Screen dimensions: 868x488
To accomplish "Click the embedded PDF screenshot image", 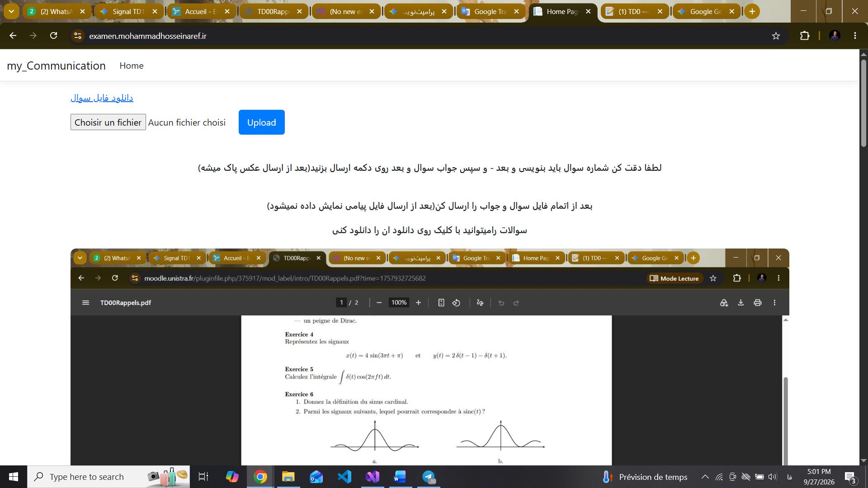I will [429, 357].
